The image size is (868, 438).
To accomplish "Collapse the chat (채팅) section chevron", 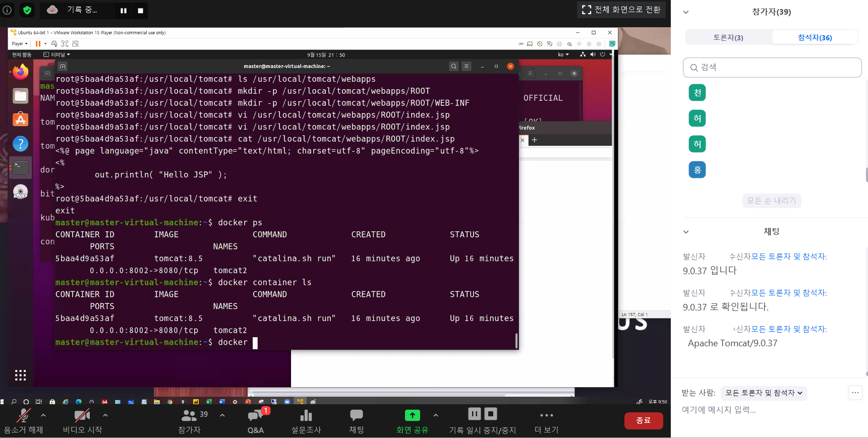I will point(686,232).
